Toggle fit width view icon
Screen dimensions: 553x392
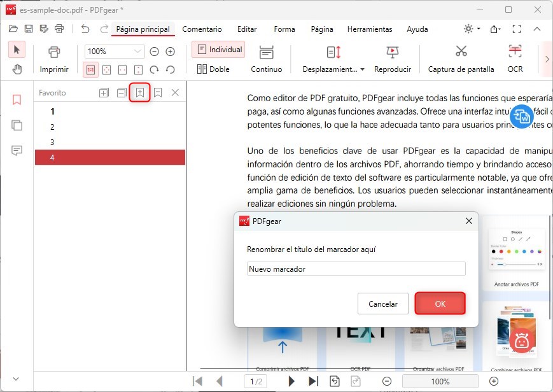(x=122, y=70)
